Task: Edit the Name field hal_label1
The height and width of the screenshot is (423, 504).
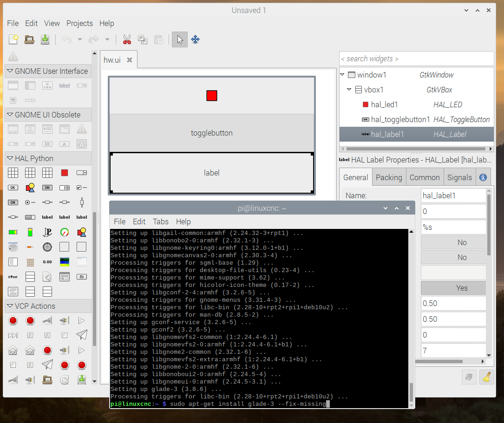Action: pyautogui.click(x=453, y=195)
